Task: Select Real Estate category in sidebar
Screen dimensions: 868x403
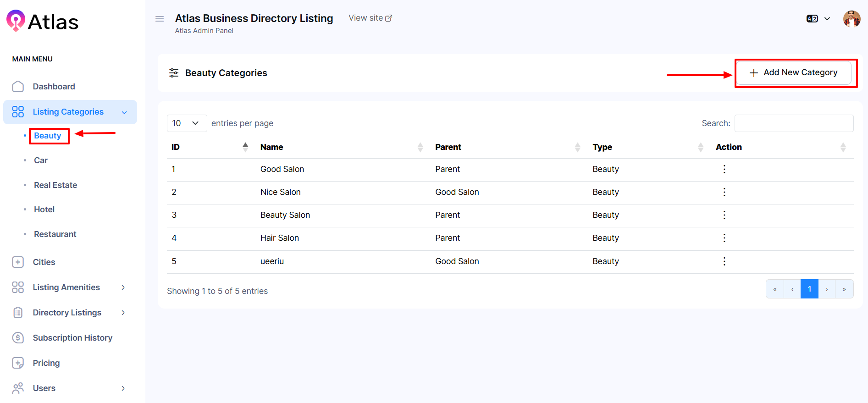Action: [55, 185]
